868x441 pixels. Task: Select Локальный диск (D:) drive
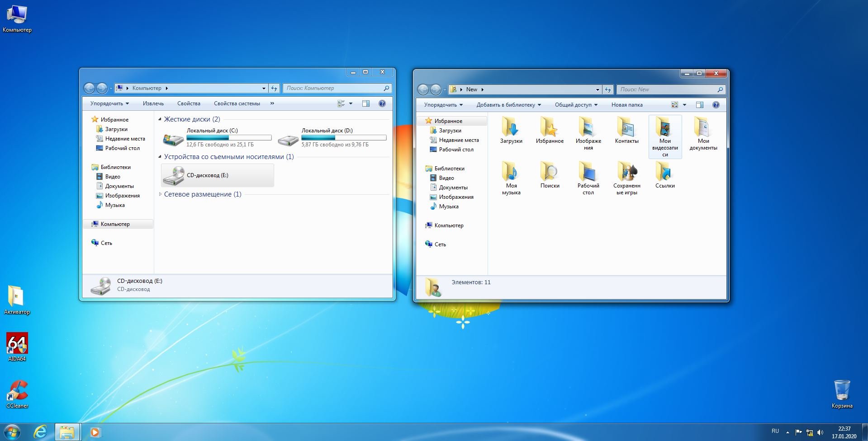click(x=332, y=137)
